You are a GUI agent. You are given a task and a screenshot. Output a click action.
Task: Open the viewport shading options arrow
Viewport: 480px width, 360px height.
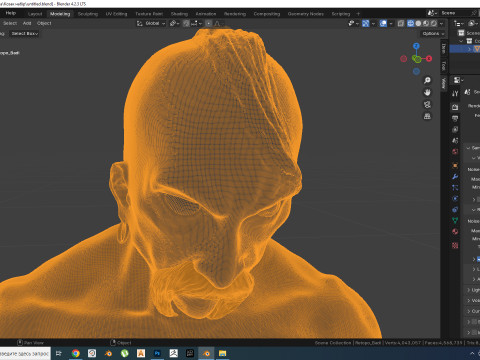click(x=442, y=23)
